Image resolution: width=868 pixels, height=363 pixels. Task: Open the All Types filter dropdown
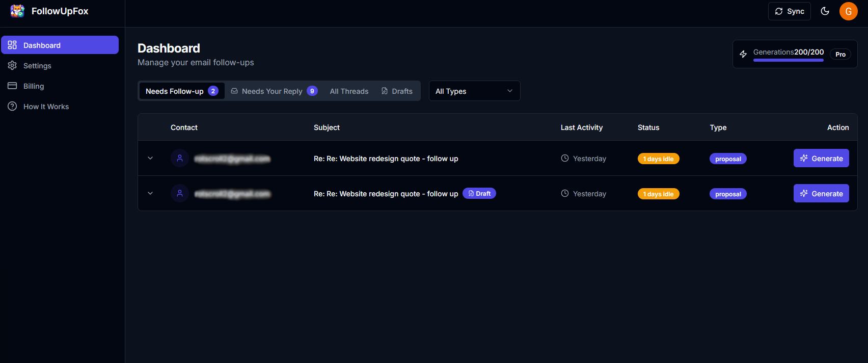pyautogui.click(x=474, y=91)
